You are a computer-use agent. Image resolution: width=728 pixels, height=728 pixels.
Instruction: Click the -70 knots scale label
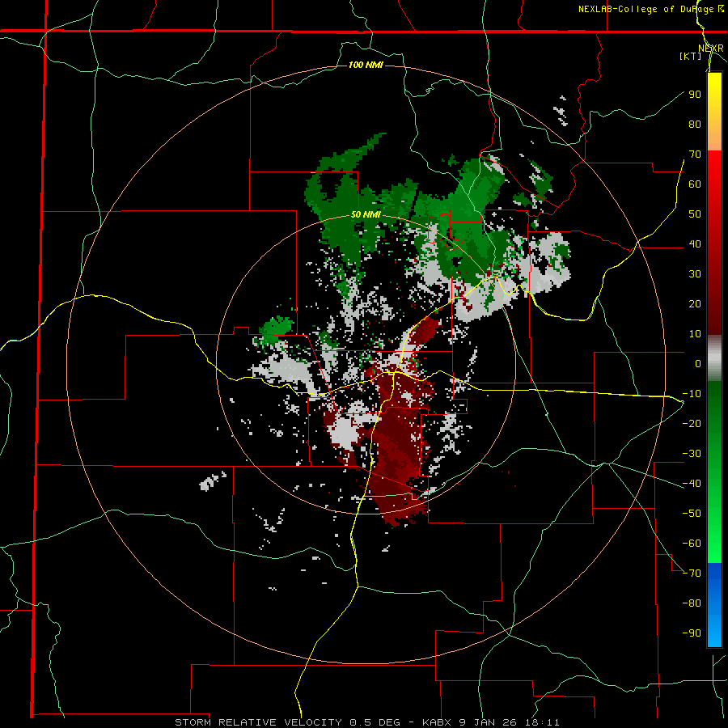pos(692,573)
